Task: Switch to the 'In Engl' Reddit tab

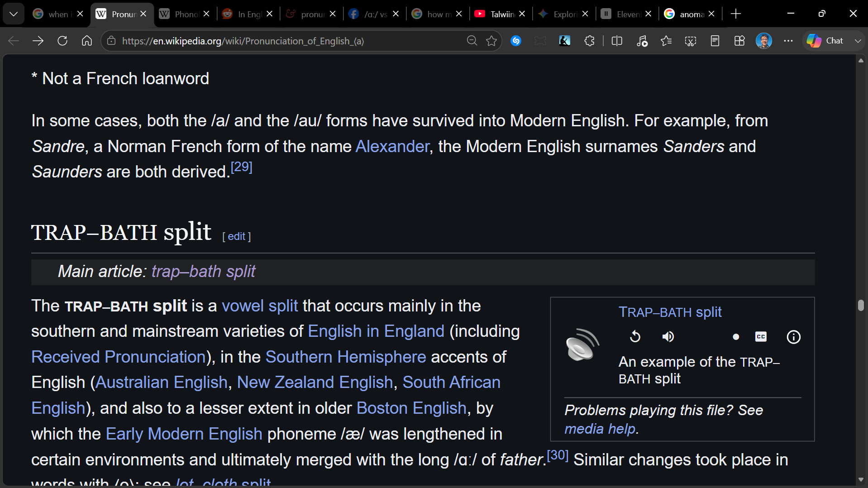Action: pyautogui.click(x=242, y=14)
